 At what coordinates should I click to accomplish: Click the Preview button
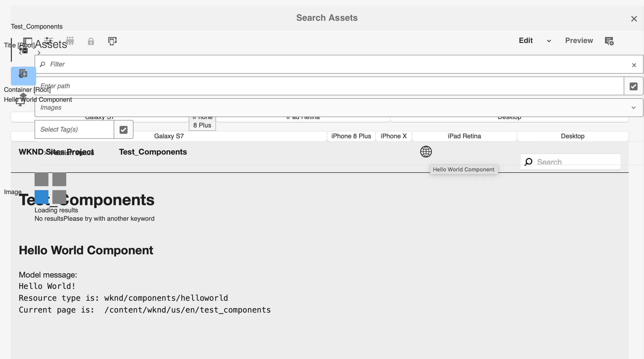point(579,40)
